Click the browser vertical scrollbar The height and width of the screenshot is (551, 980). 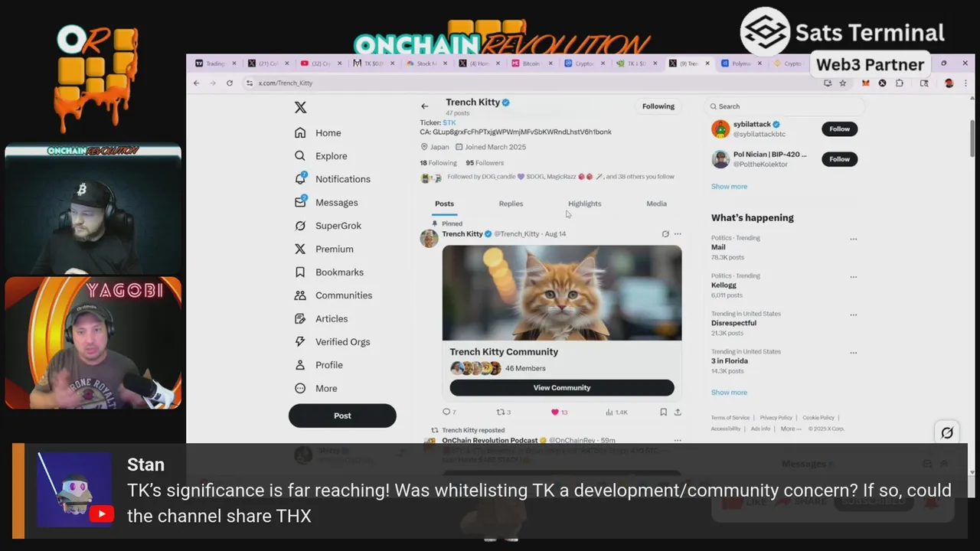tap(972, 138)
